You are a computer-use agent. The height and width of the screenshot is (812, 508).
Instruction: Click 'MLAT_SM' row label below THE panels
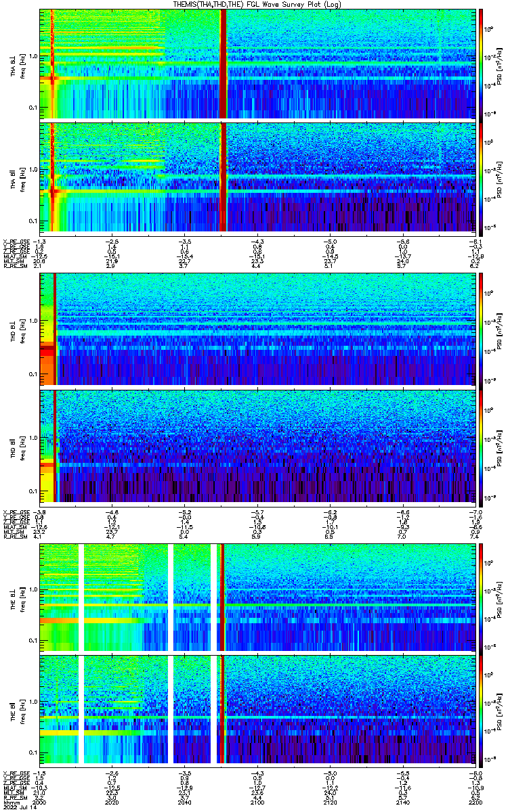(x=16, y=788)
